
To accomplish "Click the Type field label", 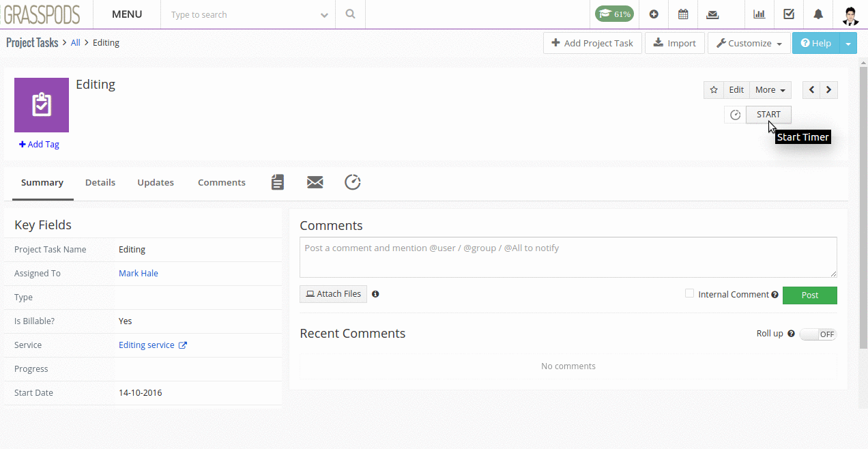I will (23, 298).
